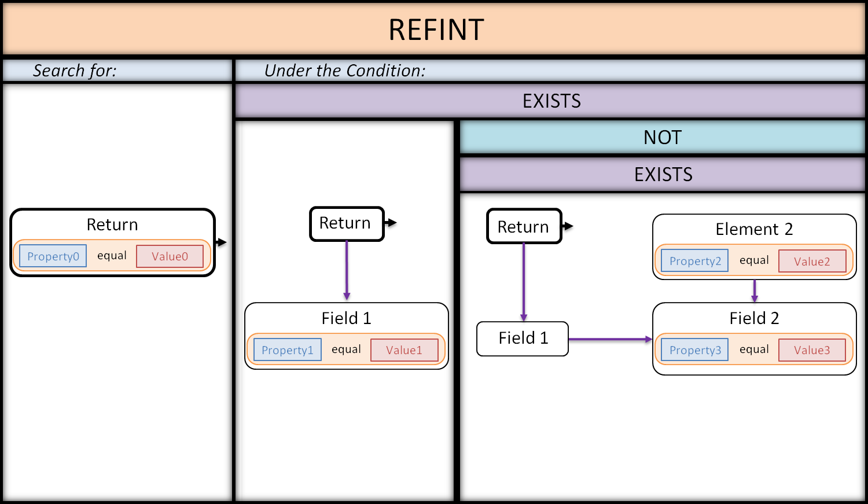Click the 'Search for:' header
Viewport: 868px width, 504px height.
tap(117, 71)
